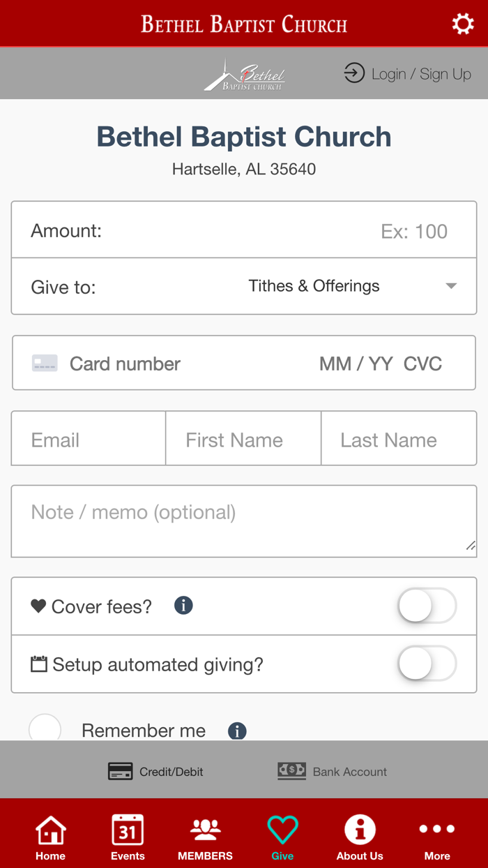Expand the Give to dropdown

pos(349,286)
